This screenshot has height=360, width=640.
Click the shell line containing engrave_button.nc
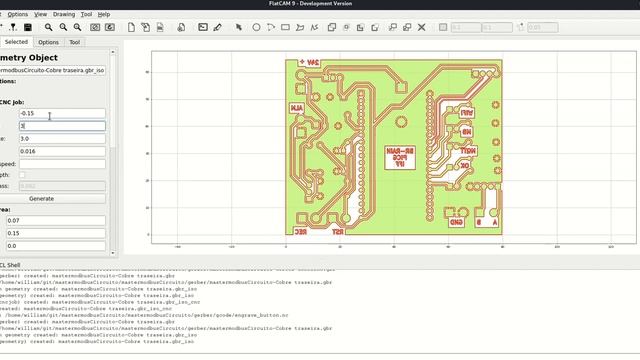point(144,315)
